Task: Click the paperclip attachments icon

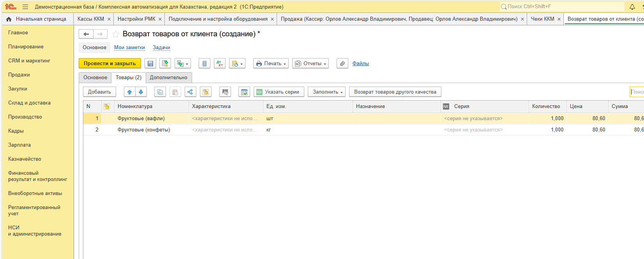Action: pyautogui.click(x=342, y=64)
